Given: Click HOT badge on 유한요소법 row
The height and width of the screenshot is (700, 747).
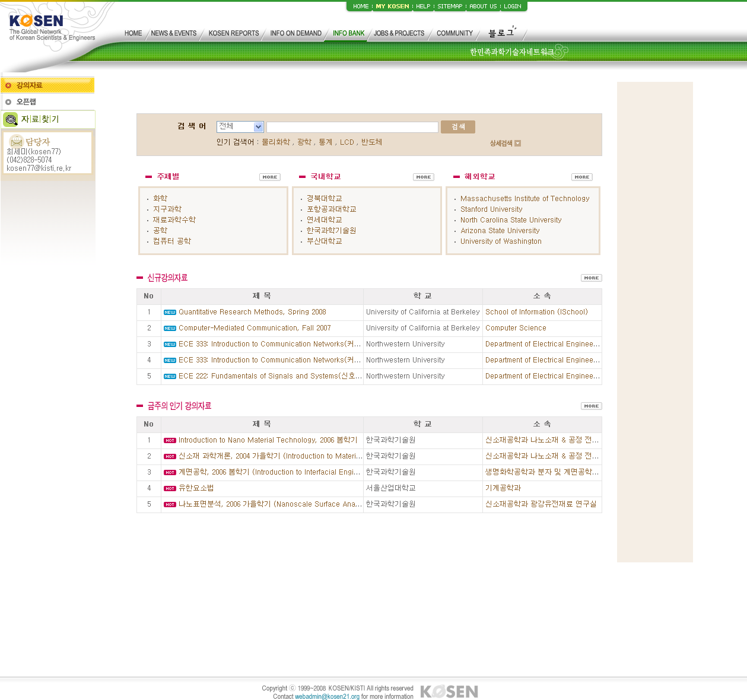Looking at the screenshot, I should tap(170, 488).
